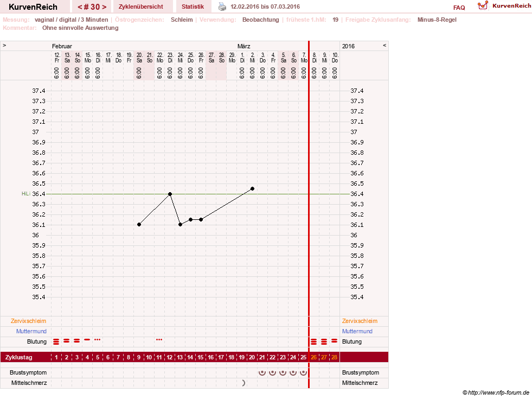This screenshot has height=399, width=532.
Task: Click the chart right scroll arrow near 2016
Action: pos(384,46)
